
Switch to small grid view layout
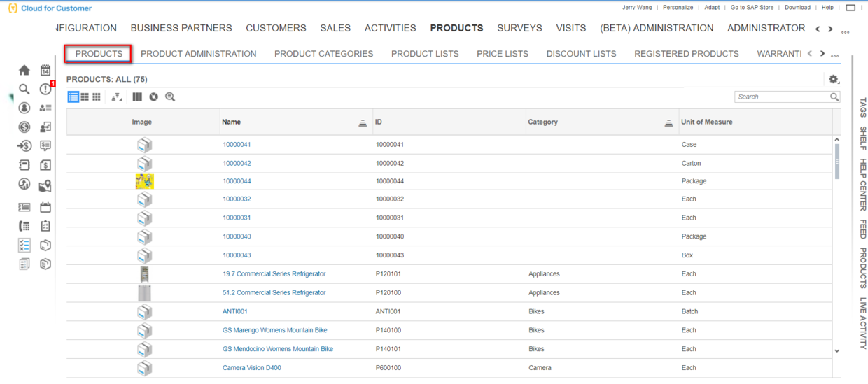tap(97, 97)
